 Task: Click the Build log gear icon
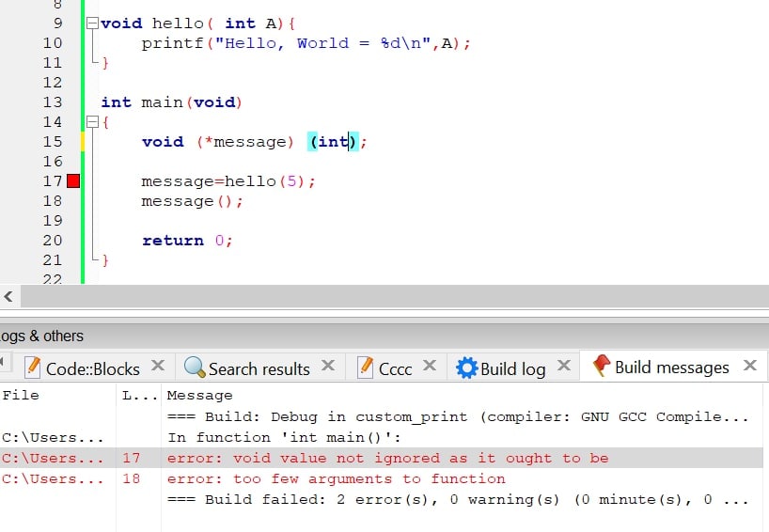[466, 368]
